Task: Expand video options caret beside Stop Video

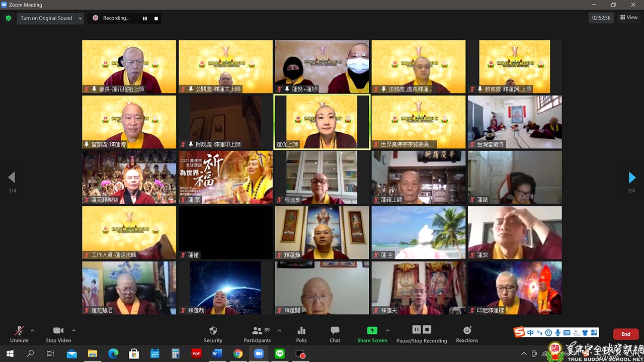Action: [x=73, y=330]
